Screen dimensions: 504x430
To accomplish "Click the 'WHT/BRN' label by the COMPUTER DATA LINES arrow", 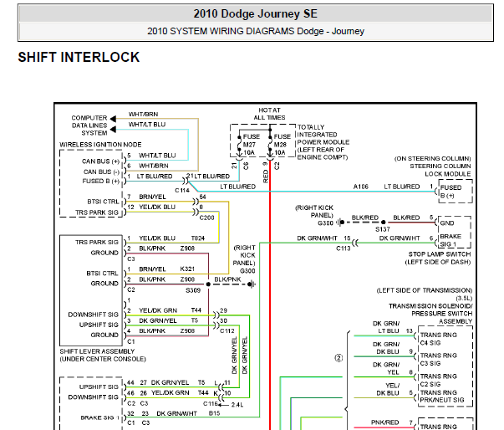I will (144, 114).
